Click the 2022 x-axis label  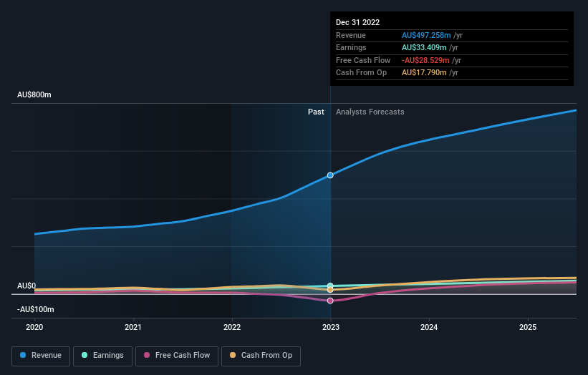click(232, 327)
